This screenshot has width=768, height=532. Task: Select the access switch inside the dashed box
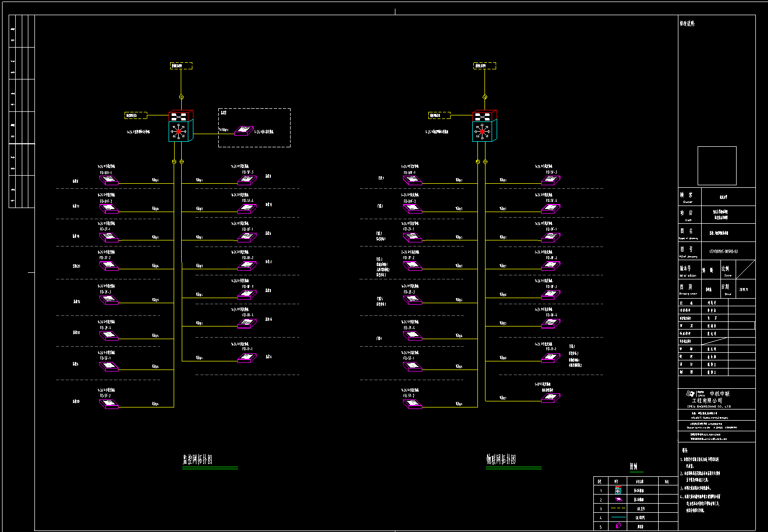pos(244,131)
